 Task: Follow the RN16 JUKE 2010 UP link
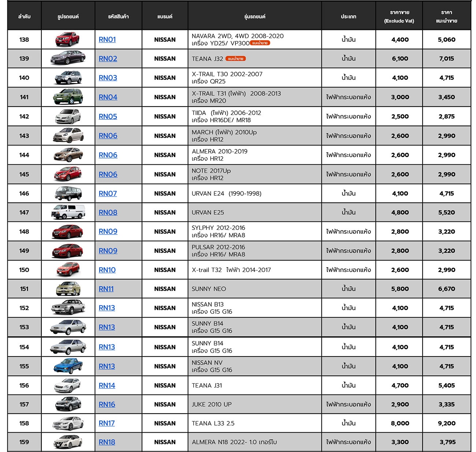click(107, 404)
